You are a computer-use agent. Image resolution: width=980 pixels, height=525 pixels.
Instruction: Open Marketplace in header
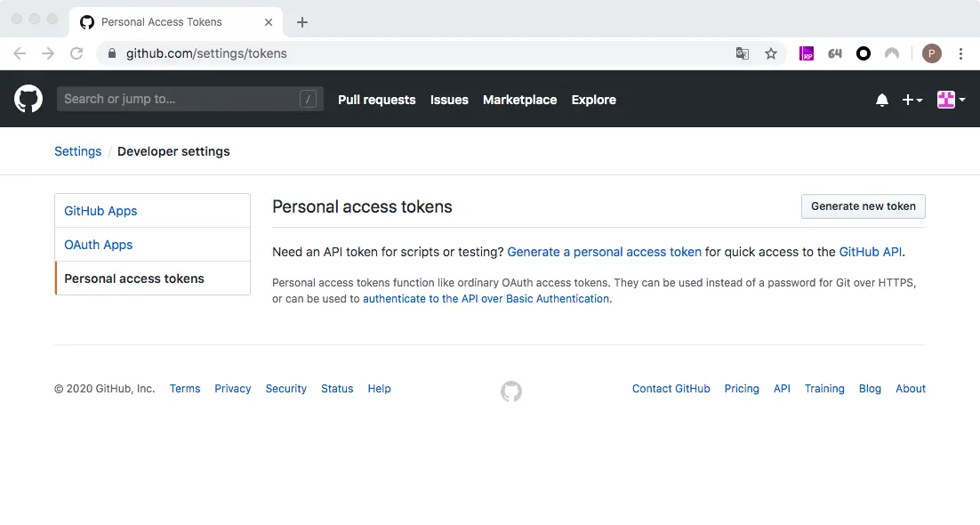pos(519,101)
